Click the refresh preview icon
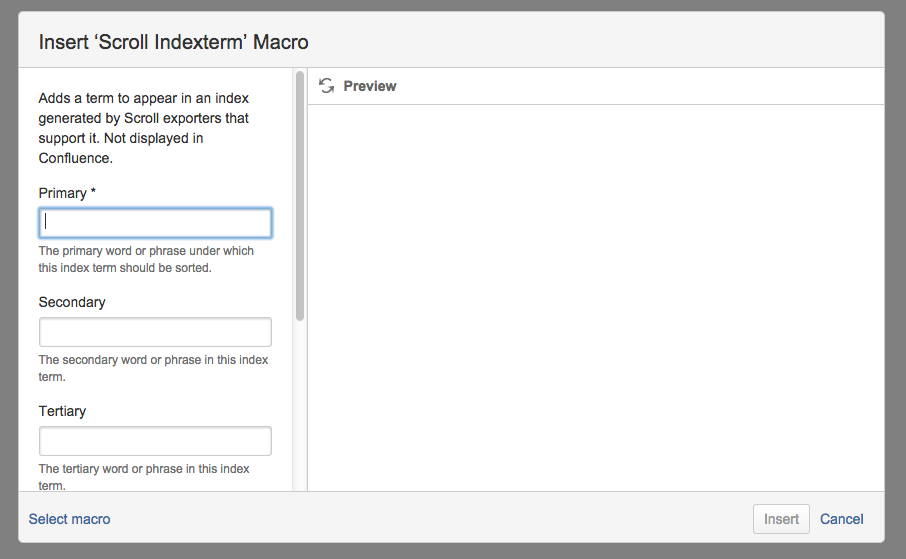Viewport: 906px width, 559px height. tap(326, 86)
